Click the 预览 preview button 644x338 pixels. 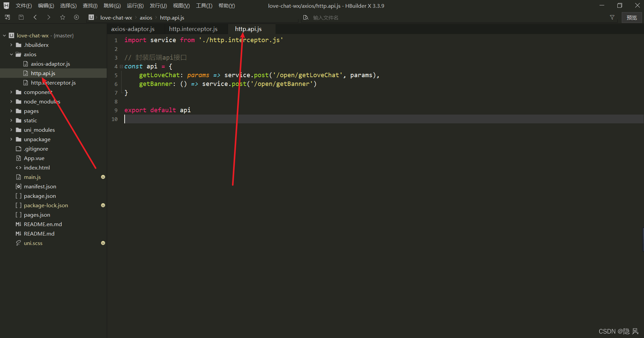632,18
